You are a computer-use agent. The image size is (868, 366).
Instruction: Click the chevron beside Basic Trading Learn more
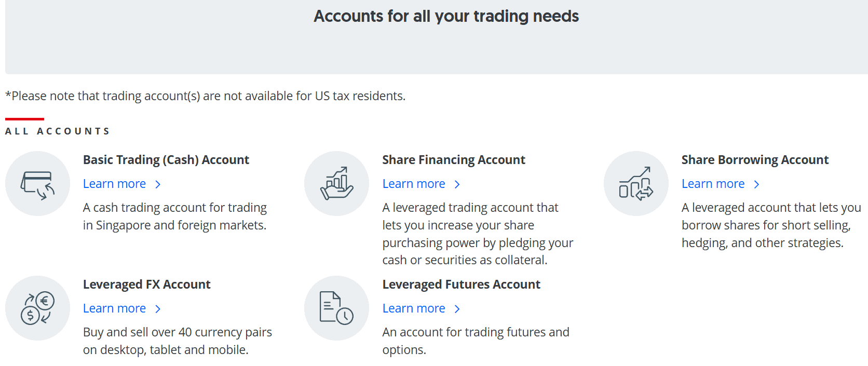[x=157, y=184]
